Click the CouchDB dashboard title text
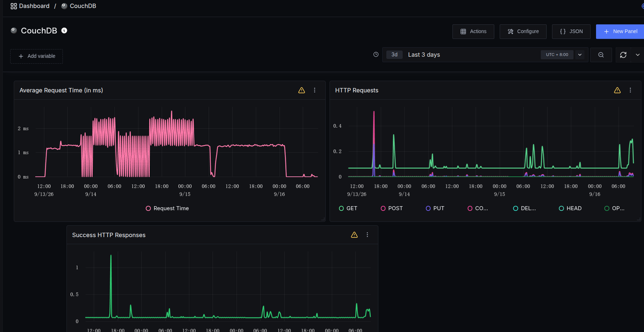The width and height of the screenshot is (644, 332). tap(39, 31)
